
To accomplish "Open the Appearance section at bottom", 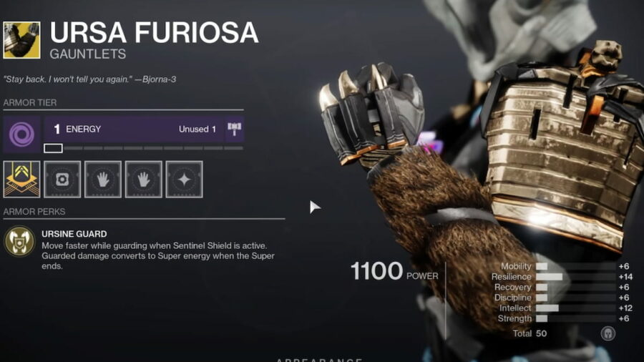I will (319, 360).
